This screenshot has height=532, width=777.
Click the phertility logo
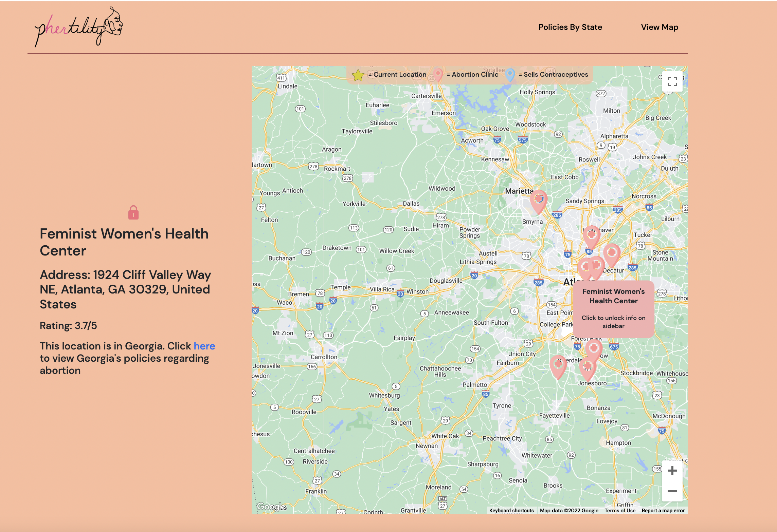(x=79, y=27)
